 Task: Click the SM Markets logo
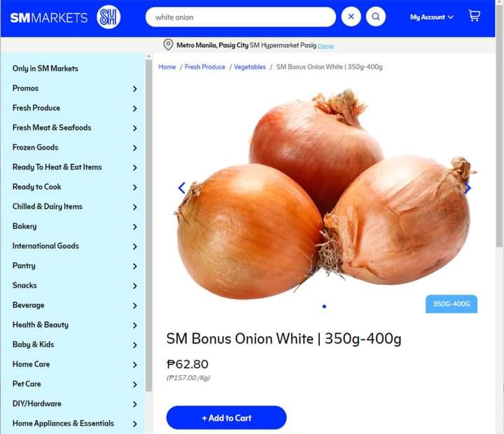click(x=48, y=17)
